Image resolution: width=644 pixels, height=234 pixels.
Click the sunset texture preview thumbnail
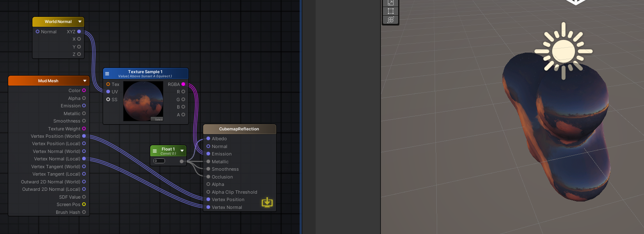click(143, 101)
